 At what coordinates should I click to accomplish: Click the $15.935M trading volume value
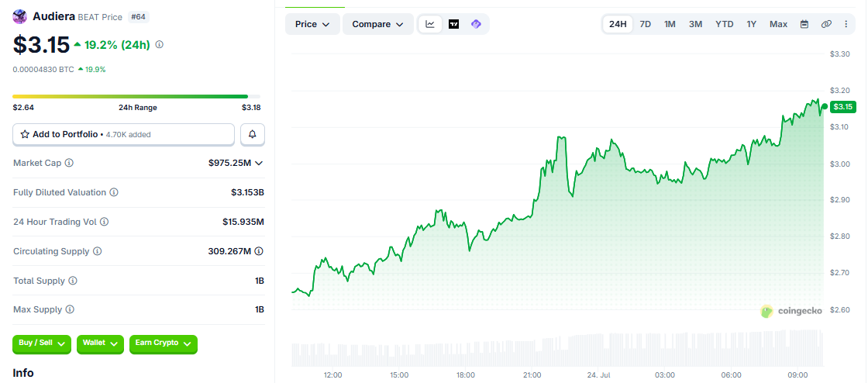point(243,222)
